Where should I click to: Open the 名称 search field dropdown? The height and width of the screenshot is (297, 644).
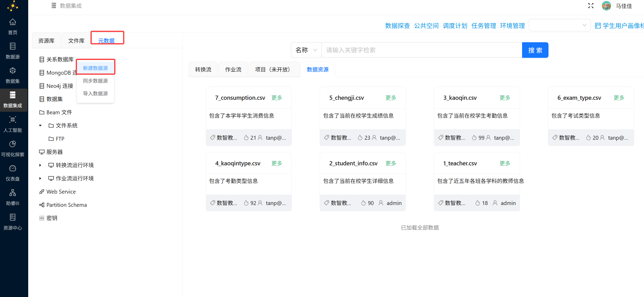click(306, 50)
